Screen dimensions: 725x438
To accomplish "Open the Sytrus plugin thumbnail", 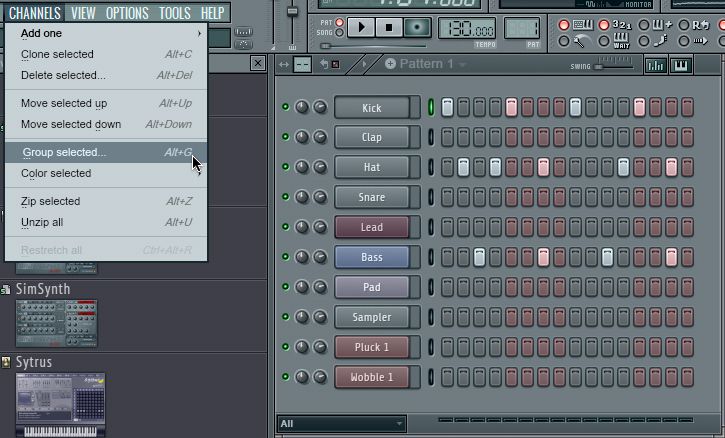I will coord(60,404).
